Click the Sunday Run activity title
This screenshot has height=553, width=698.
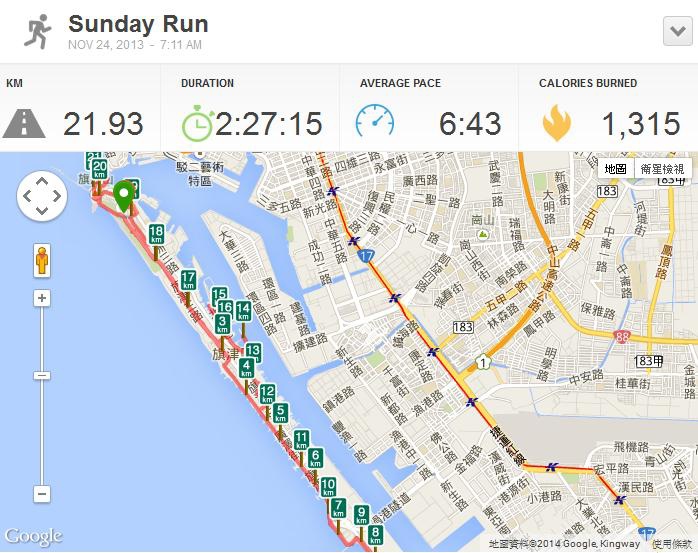(x=138, y=24)
